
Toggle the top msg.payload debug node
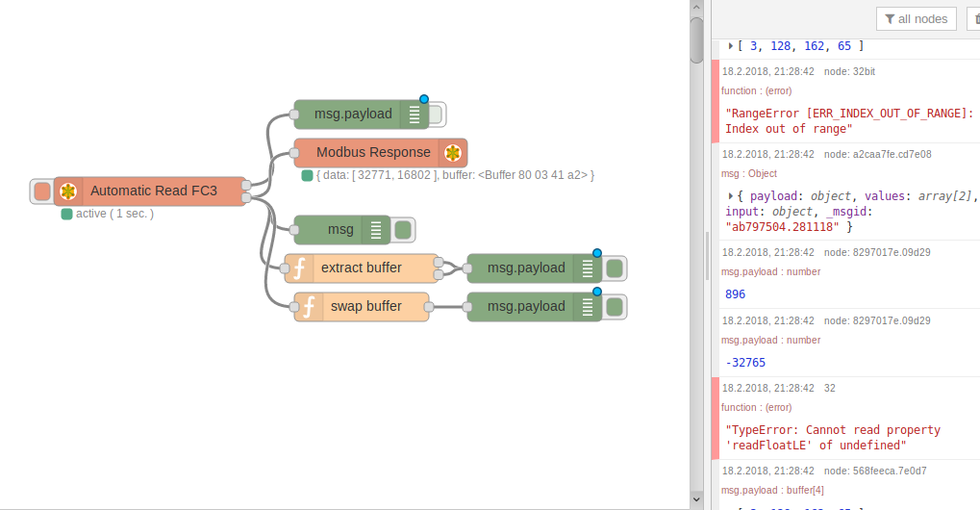436,115
